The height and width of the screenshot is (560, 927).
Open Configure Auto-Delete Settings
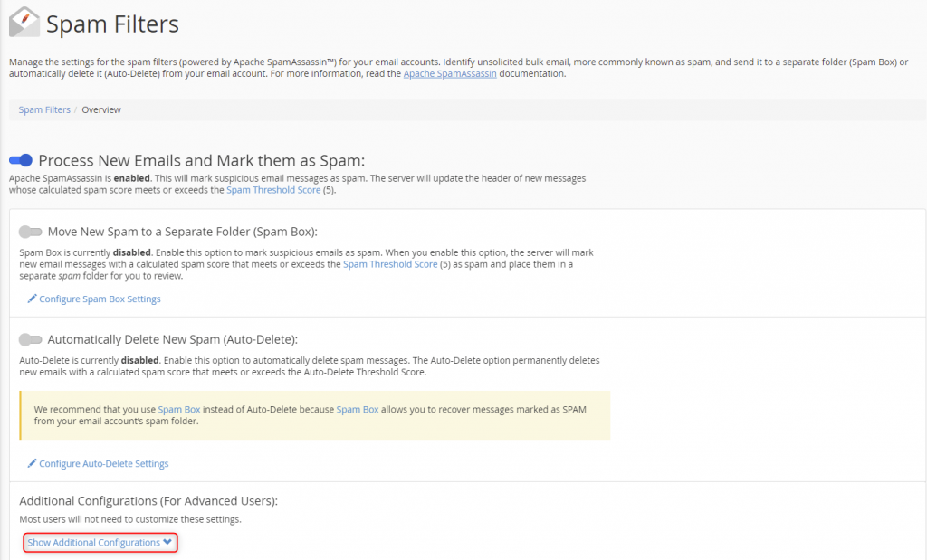coord(102,463)
